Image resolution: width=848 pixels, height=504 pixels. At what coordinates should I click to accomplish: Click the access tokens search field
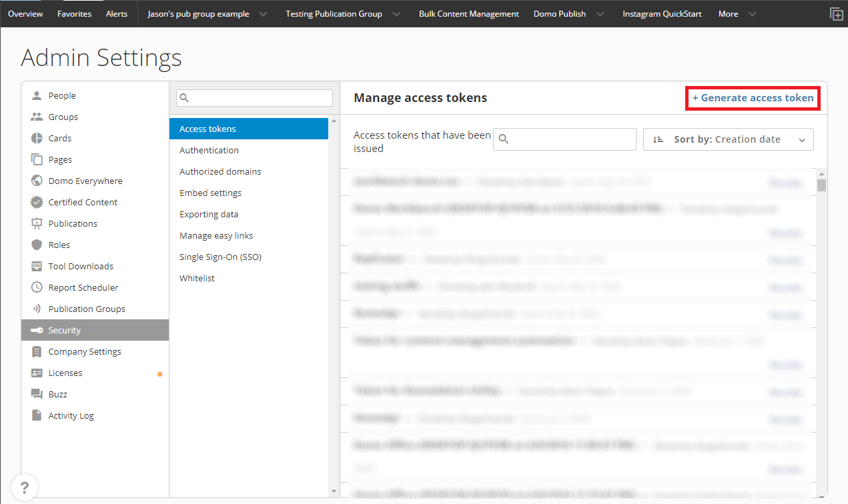[564, 139]
